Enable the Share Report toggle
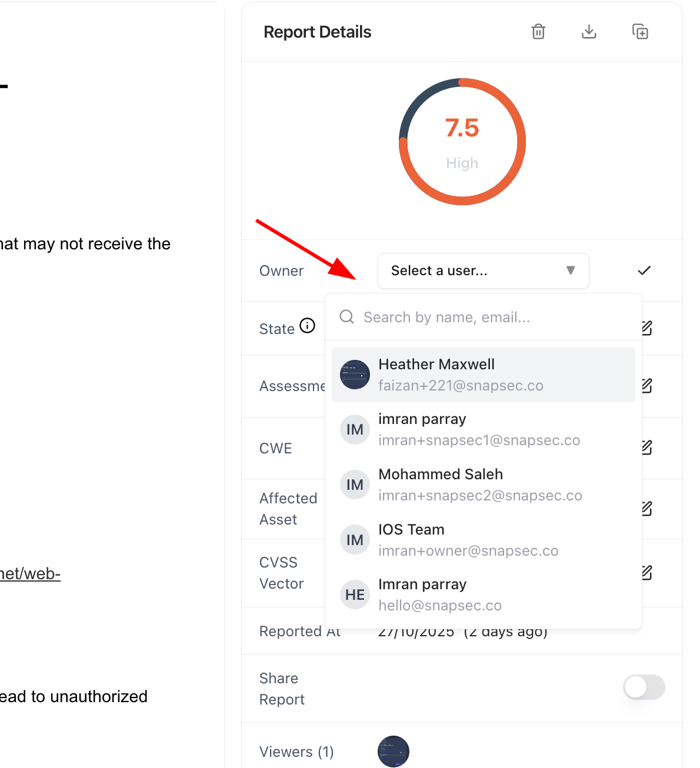This screenshot has height=768, width=700. pyautogui.click(x=644, y=687)
